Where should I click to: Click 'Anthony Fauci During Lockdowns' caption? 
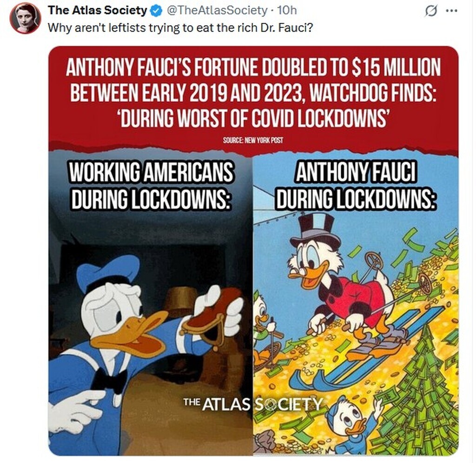click(356, 186)
